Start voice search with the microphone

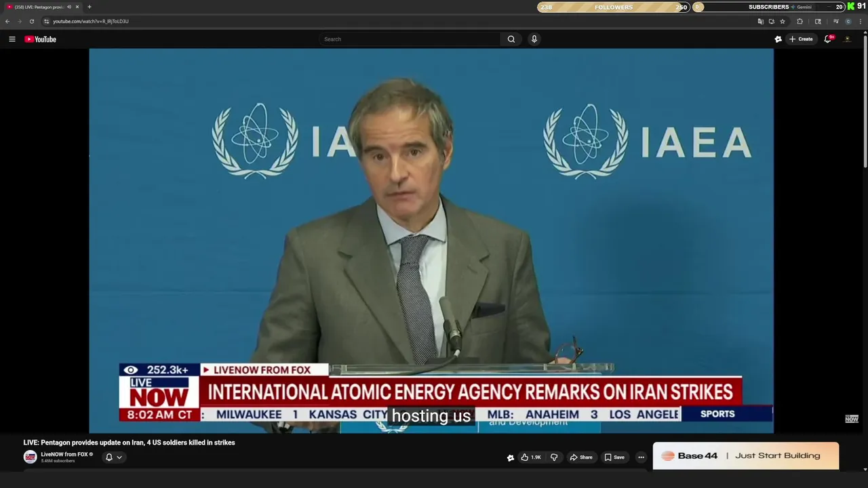(534, 39)
